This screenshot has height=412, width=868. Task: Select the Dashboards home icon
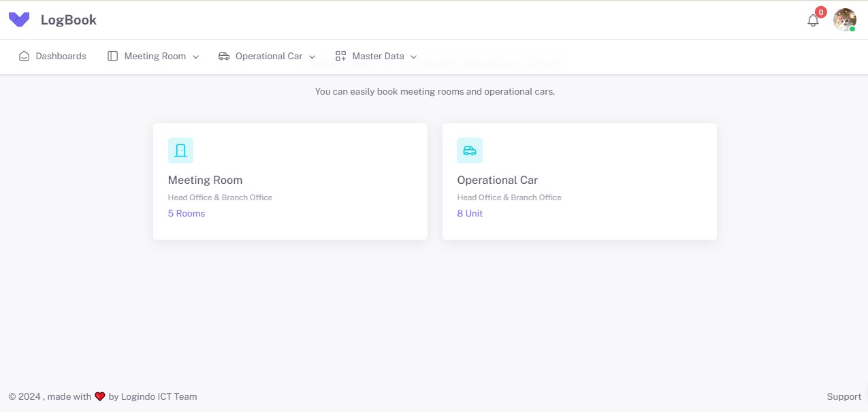(x=25, y=56)
